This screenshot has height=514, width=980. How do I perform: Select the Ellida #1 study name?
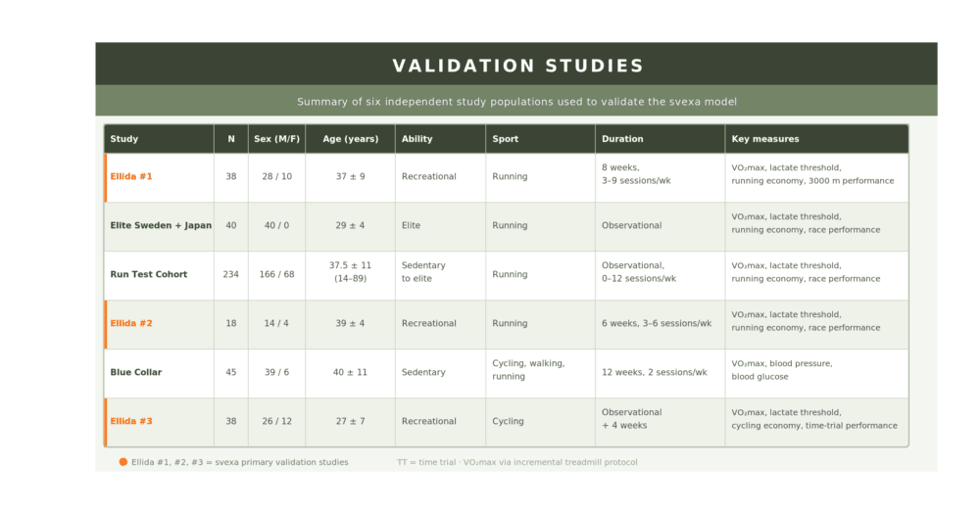tap(131, 176)
